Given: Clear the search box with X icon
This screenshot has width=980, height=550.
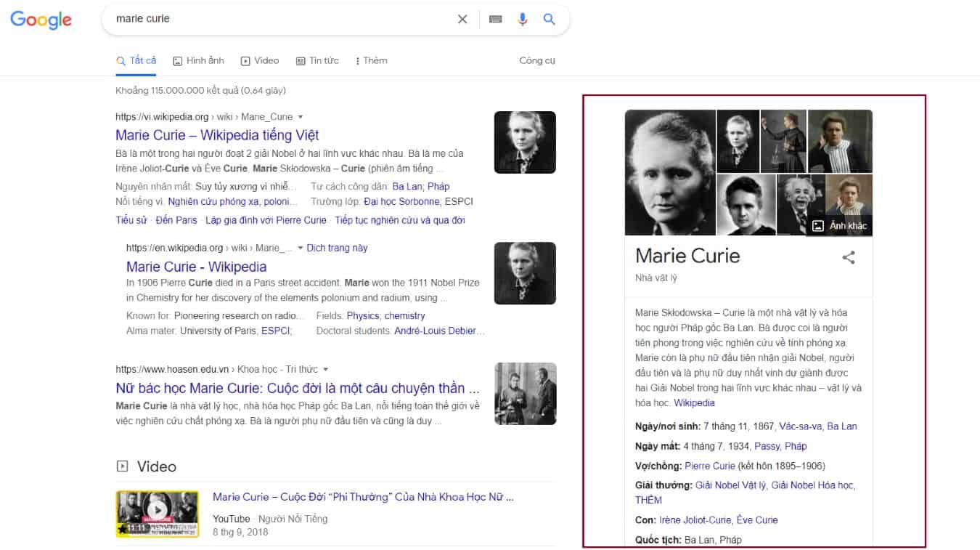Looking at the screenshot, I should coord(462,20).
